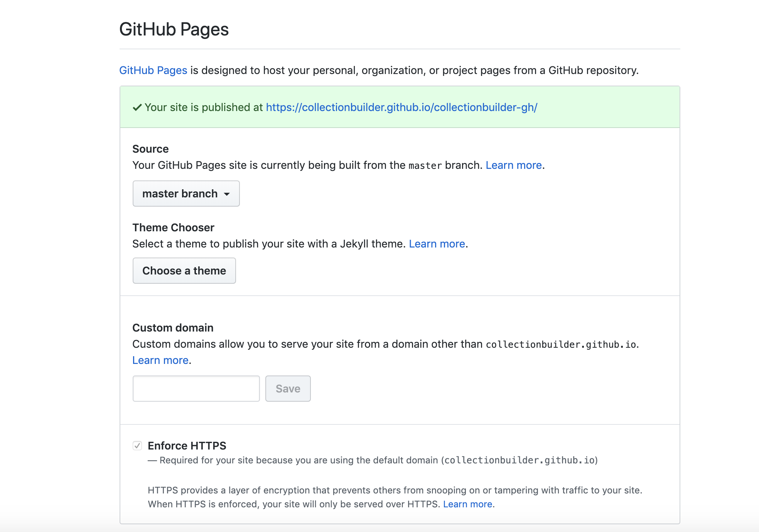The width and height of the screenshot is (759, 532).
Task: Click the GitHub Pages link in description
Action: (x=153, y=70)
